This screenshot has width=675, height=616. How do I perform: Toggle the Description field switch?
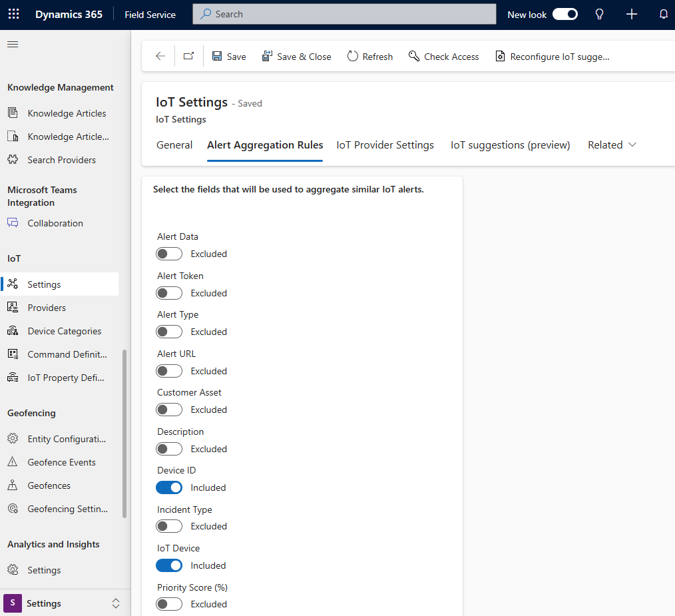pyautogui.click(x=169, y=449)
